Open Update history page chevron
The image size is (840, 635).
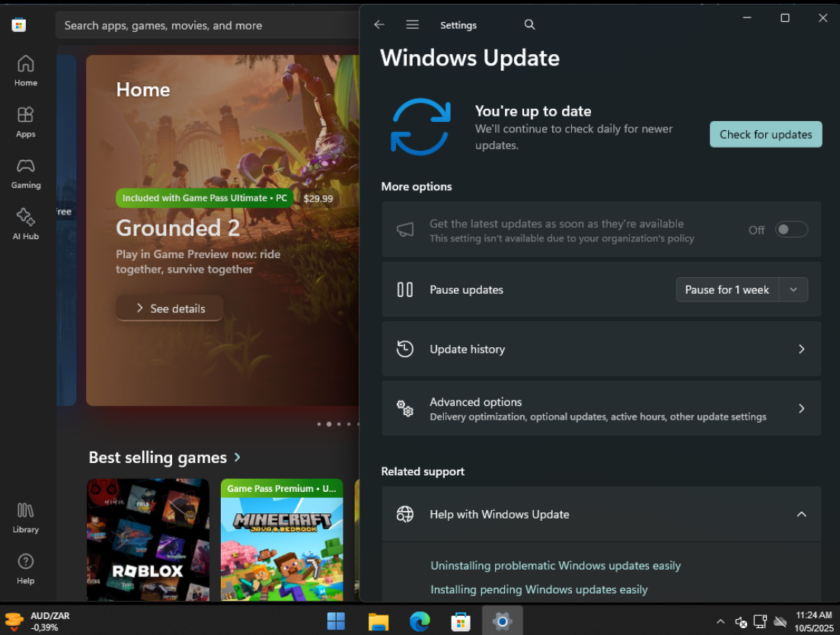[x=801, y=349]
